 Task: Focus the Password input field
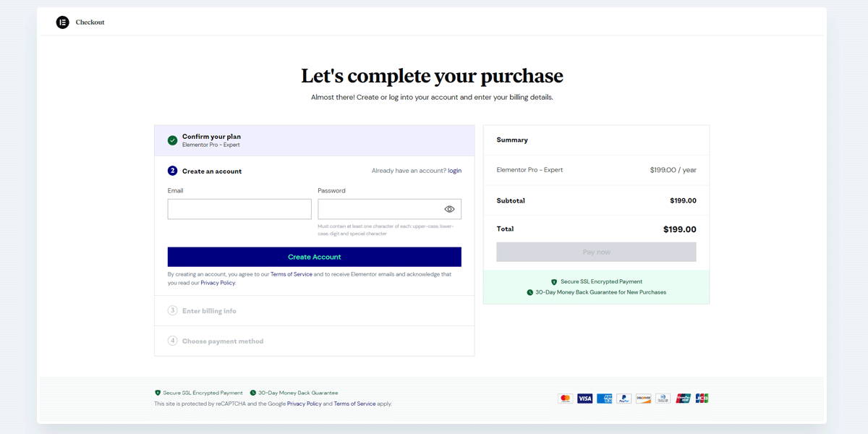click(389, 209)
